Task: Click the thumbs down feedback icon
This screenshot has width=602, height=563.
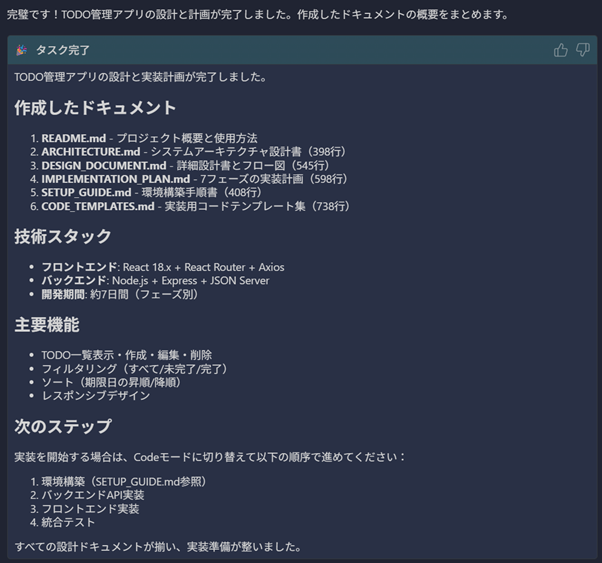Action: pyautogui.click(x=582, y=50)
